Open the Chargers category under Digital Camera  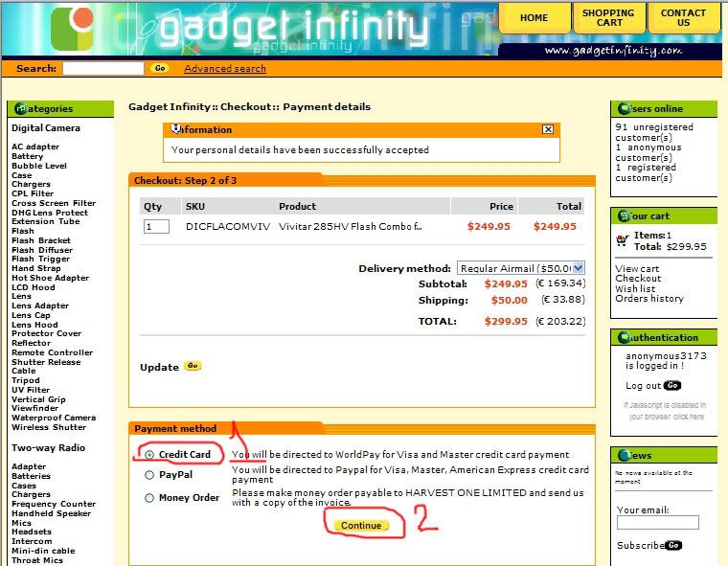[31, 184]
